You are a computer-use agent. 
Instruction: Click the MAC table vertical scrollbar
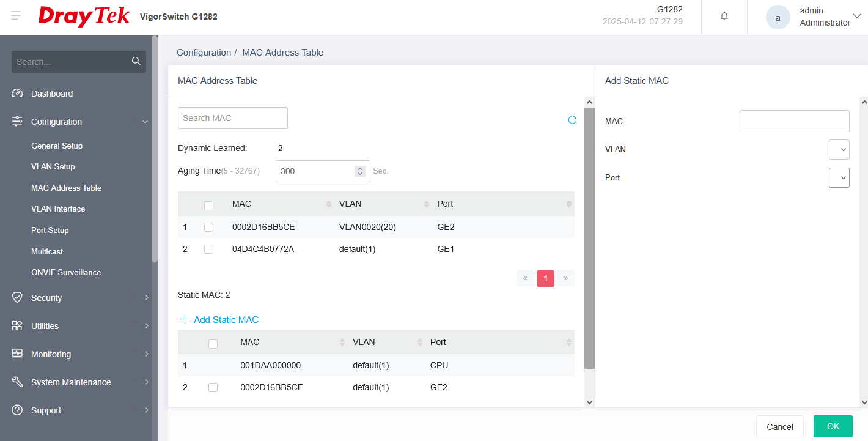pos(589,239)
